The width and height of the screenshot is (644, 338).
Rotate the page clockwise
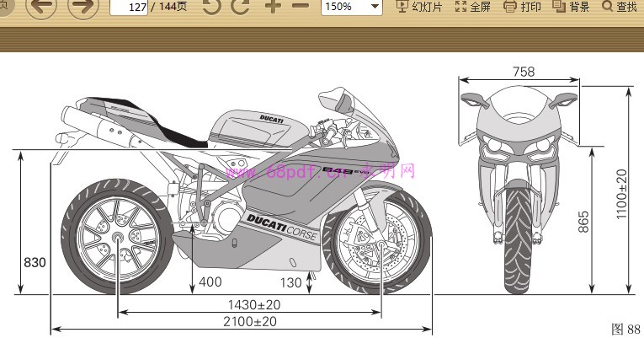[240, 6]
